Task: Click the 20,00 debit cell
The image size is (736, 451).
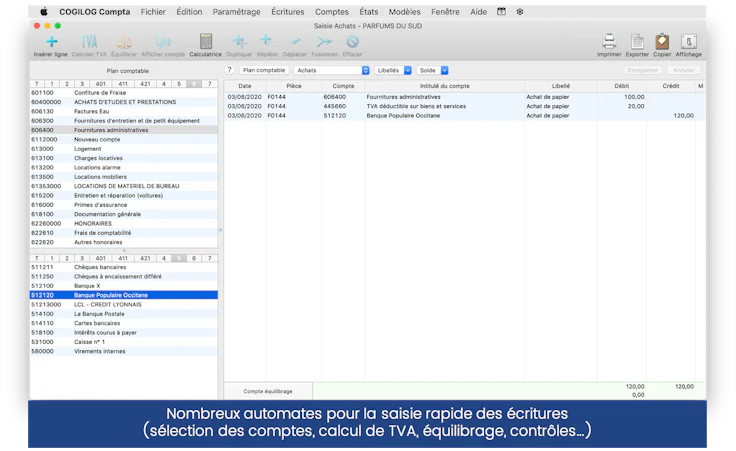Action: point(621,106)
